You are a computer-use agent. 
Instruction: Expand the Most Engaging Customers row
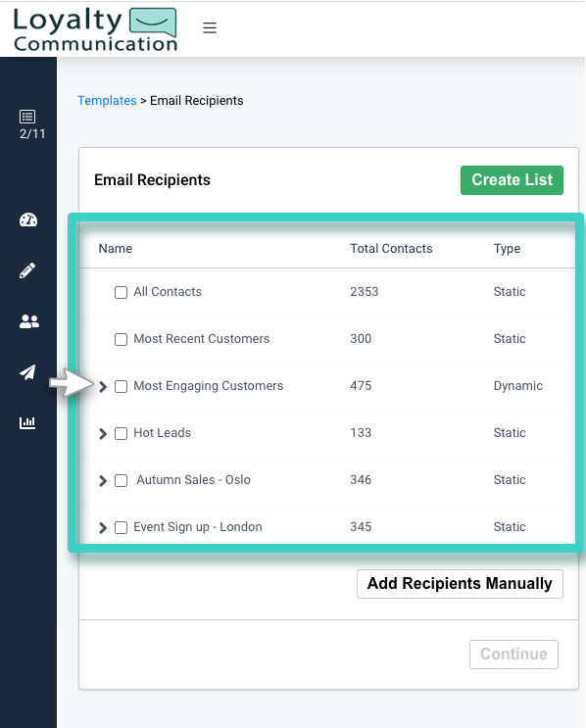tap(103, 386)
